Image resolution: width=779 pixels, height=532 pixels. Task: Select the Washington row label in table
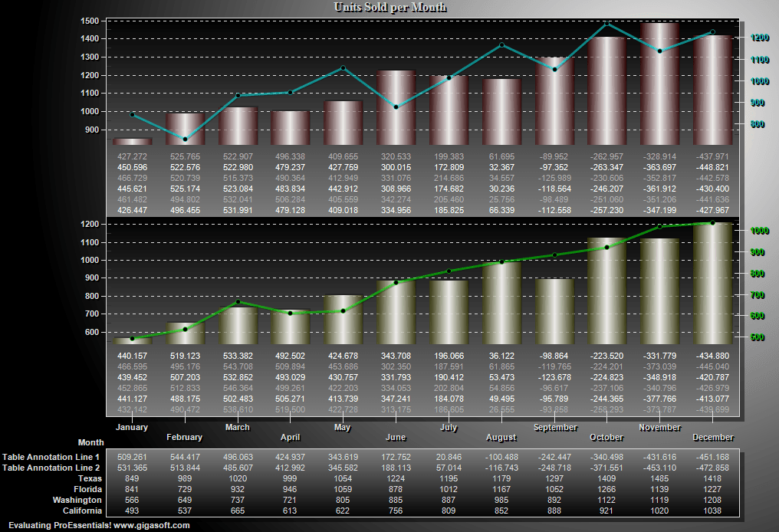click(77, 500)
